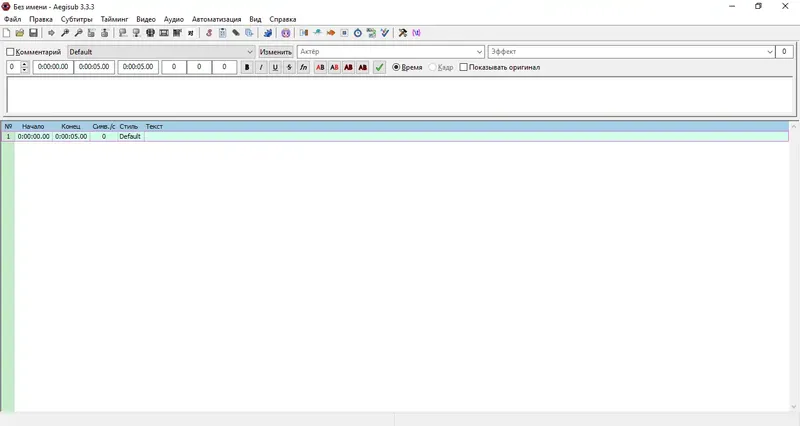Open the Правка menu

pyautogui.click(x=41, y=19)
